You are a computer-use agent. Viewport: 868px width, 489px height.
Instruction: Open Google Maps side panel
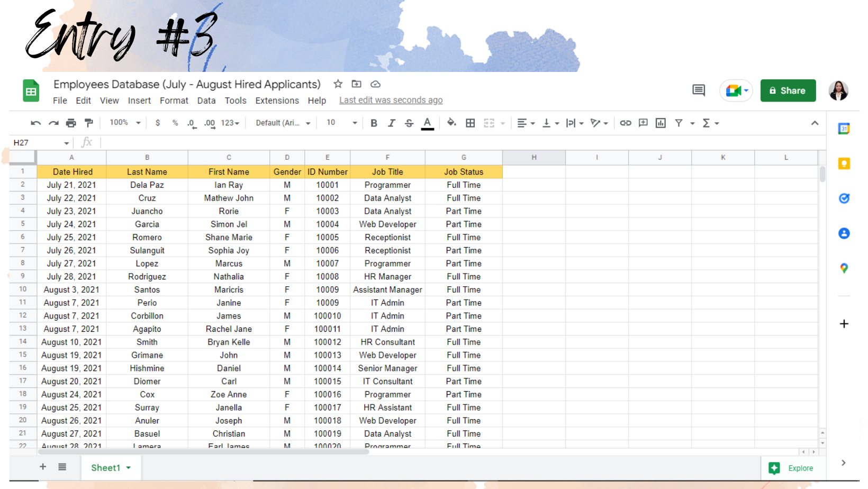(x=844, y=268)
